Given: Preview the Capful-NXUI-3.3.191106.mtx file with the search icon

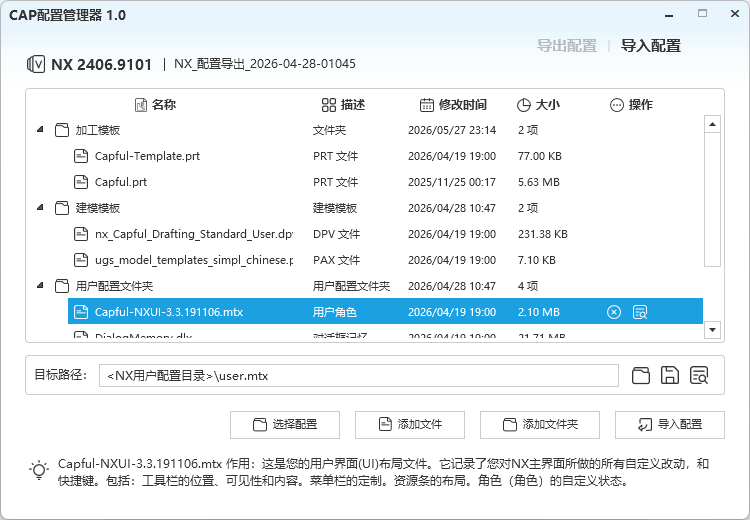Looking at the screenshot, I should [640, 312].
